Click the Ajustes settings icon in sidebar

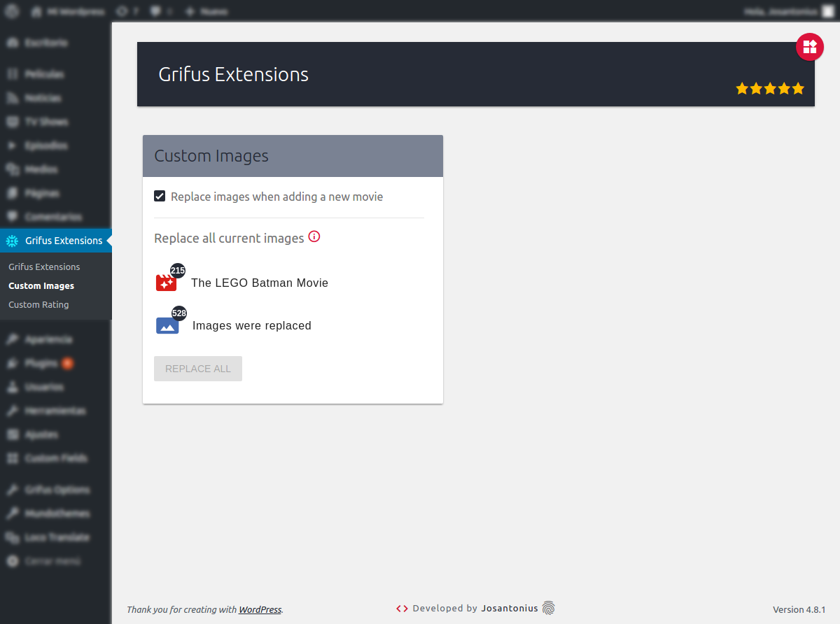12,434
